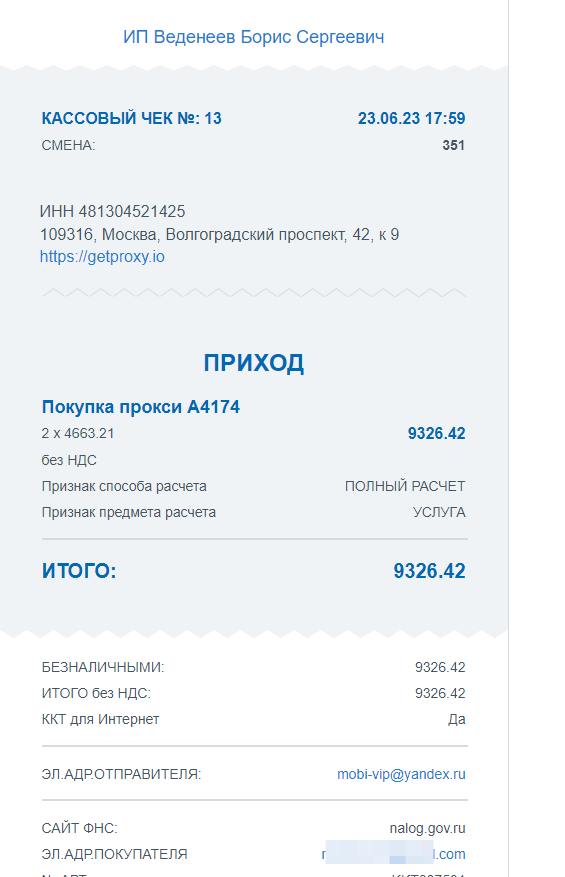Click the item price 9326.42
Screen dimensions: 565x877
[436, 433]
